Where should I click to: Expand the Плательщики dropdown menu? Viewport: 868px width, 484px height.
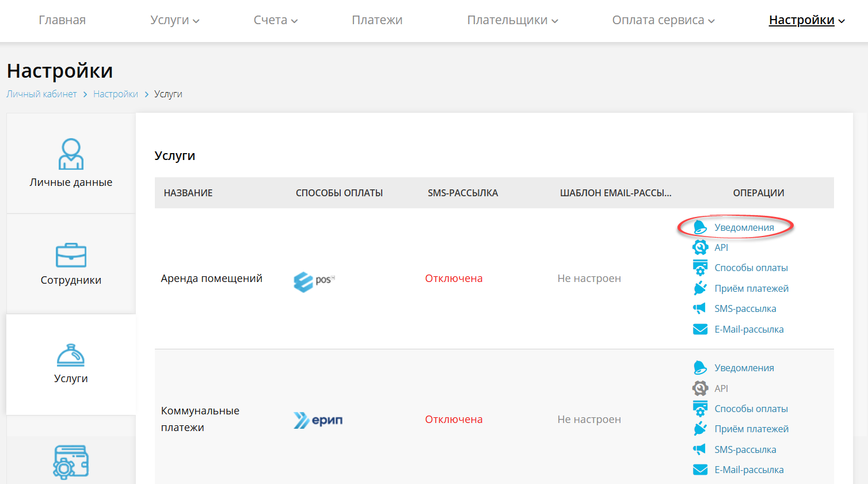pos(513,20)
